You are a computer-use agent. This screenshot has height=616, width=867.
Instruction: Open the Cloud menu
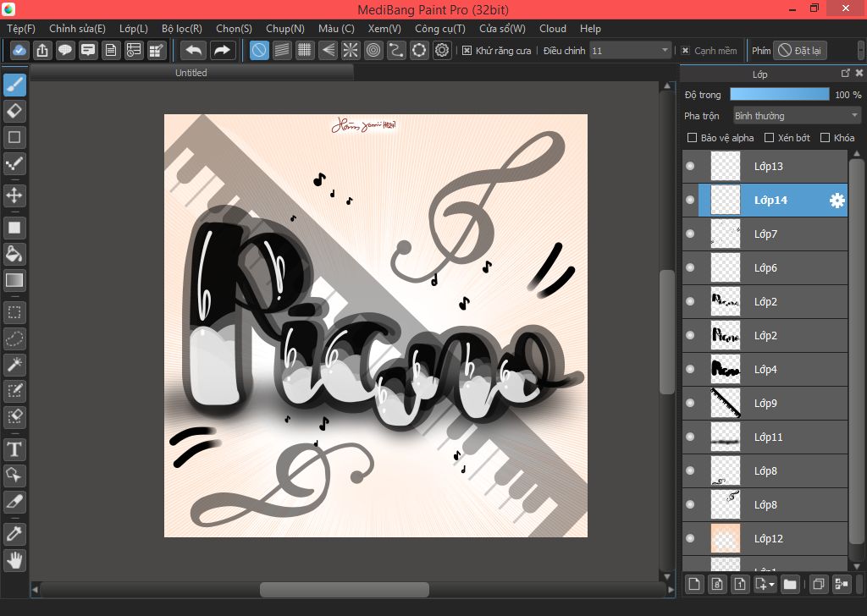(553, 29)
